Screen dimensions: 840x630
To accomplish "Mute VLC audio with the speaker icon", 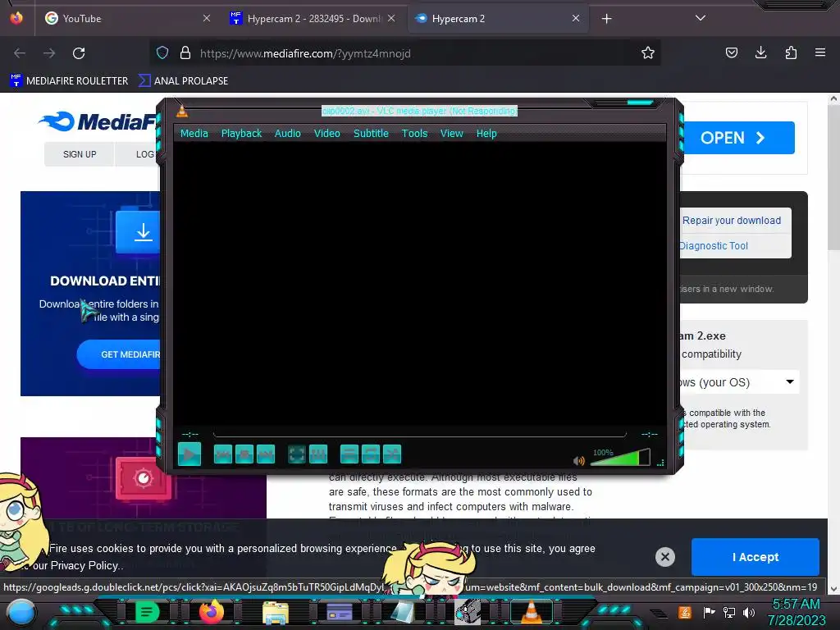I will 578,461.
